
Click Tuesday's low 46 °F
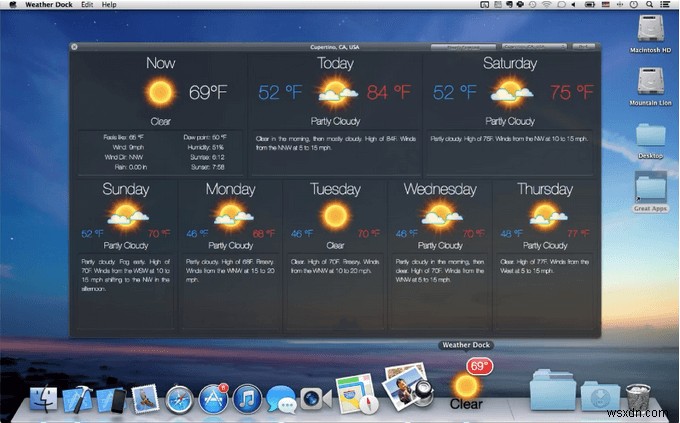point(302,234)
